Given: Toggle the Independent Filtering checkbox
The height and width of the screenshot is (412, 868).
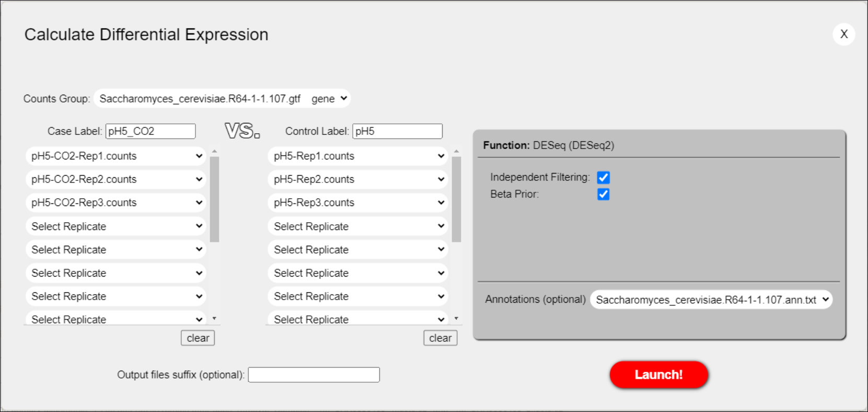Looking at the screenshot, I should point(603,177).
